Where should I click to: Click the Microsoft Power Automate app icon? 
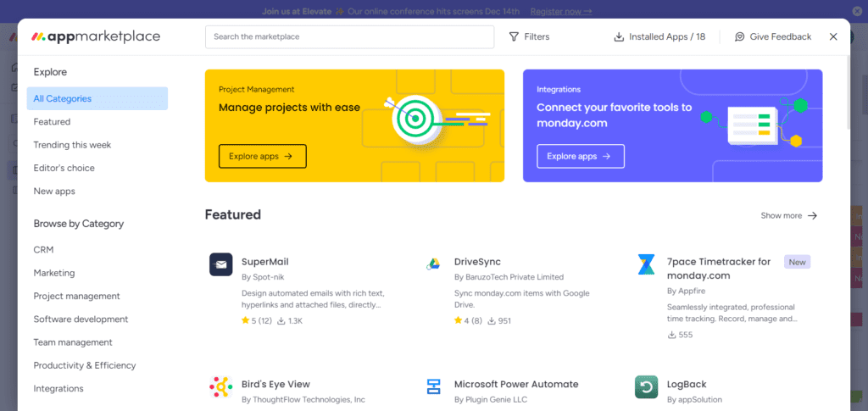pos(433,386)
